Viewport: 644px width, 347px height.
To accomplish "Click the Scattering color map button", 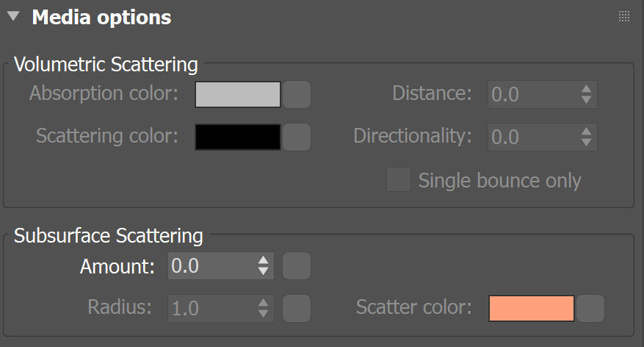I will coord(297,137).
